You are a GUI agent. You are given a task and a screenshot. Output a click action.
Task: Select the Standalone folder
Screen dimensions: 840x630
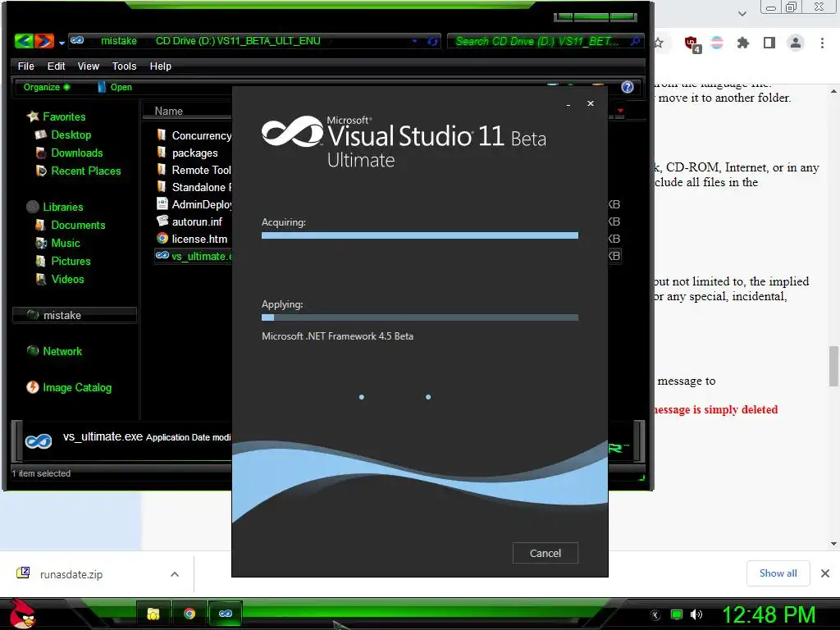point(194,187)
